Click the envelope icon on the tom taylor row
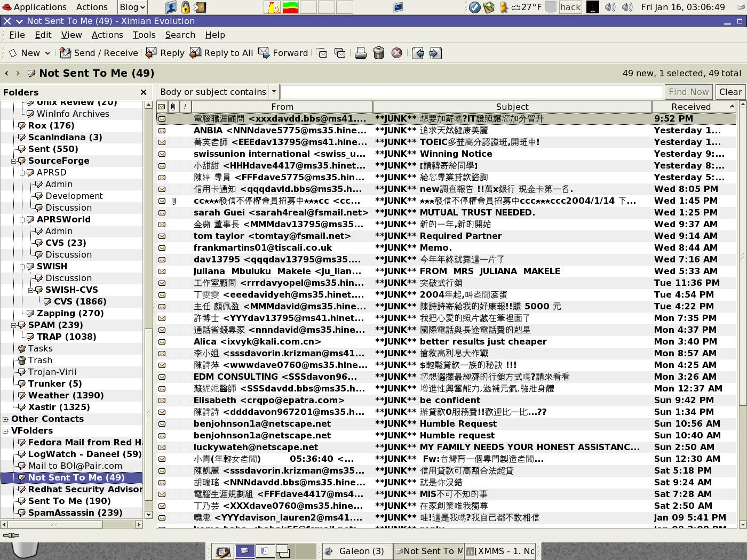 (162, 236)
